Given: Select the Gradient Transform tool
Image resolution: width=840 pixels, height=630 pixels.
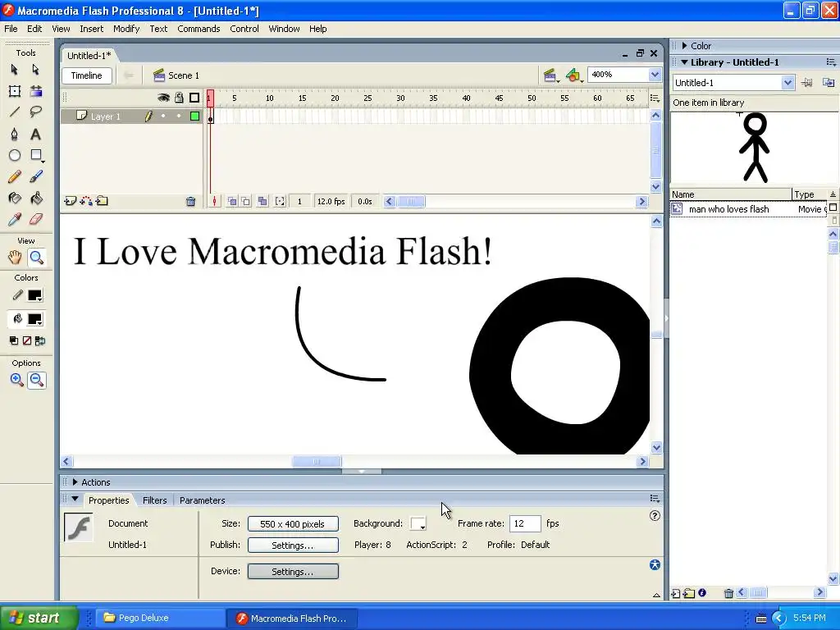Looking at the screenshot, I should pos(35,91).
